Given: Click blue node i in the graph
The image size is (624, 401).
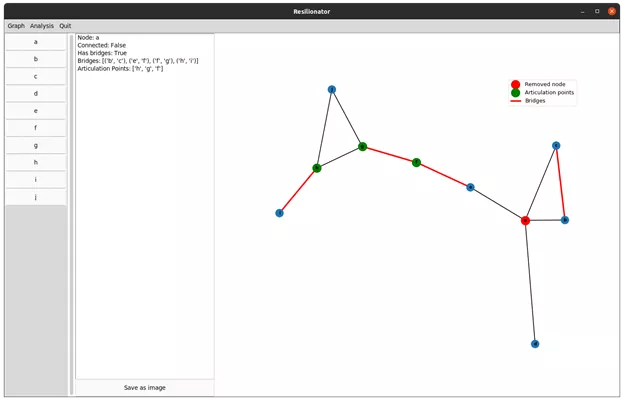Looking at the screenshot, I should (279, 213).
